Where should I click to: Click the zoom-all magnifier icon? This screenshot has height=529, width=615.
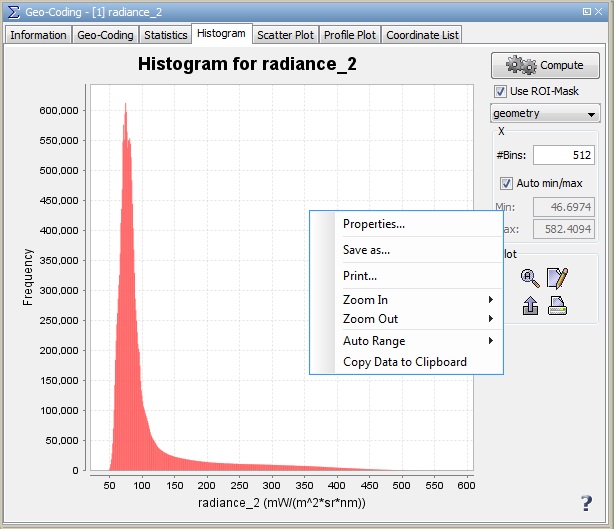(530, 279)
